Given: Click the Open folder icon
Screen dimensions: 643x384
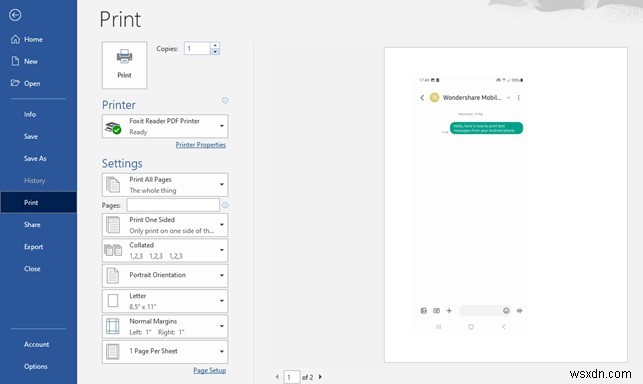Looking at the screenshot, I should [15, 83].
